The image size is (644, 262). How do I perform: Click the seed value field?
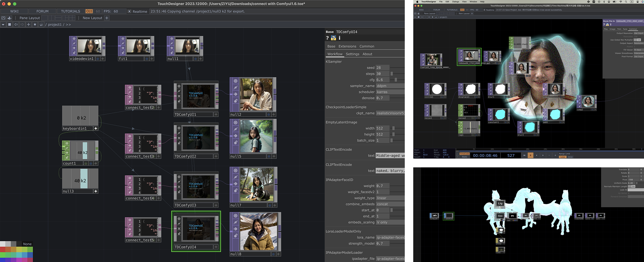click(x=383, y=67)
